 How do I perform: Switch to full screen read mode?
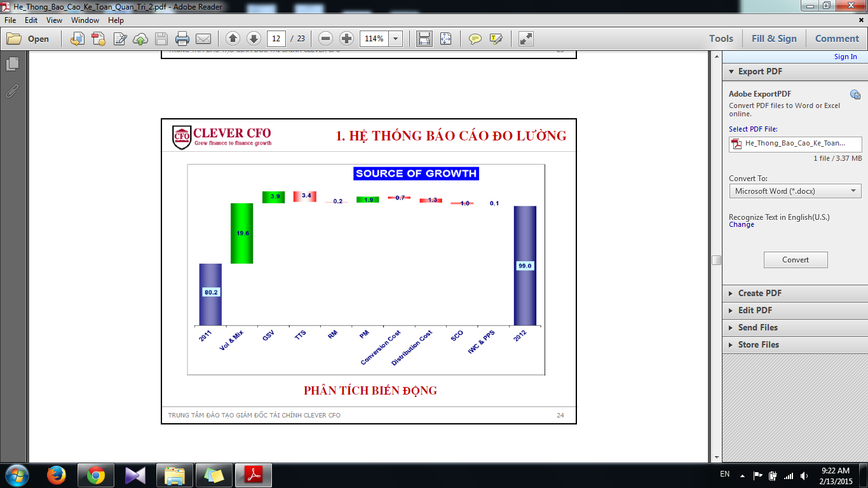point(526,39)
